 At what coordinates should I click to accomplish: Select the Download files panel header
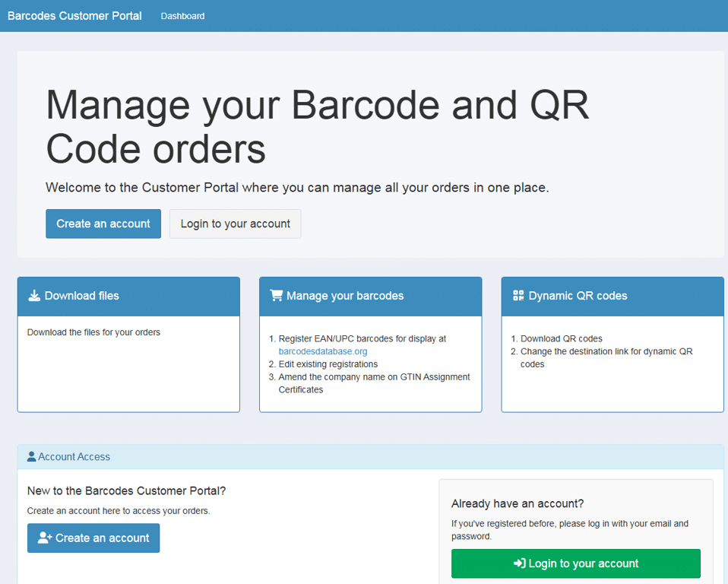[128, 297]
